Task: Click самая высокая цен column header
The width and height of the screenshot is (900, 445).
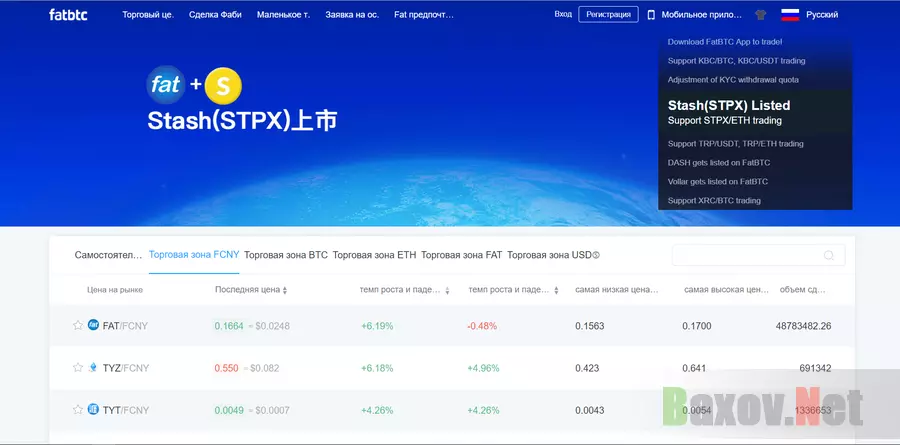Action: click(x=726, y=290)
